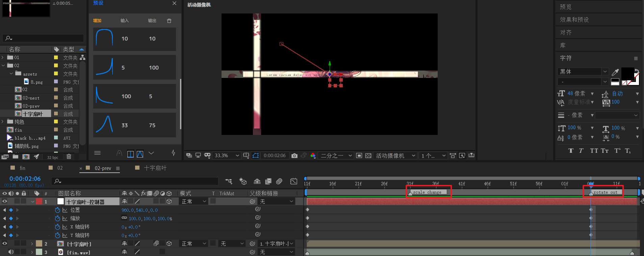Click the red label color of layer 1
Image resolution: width=644 pixels, height=256 pixels.
[39, 201]
